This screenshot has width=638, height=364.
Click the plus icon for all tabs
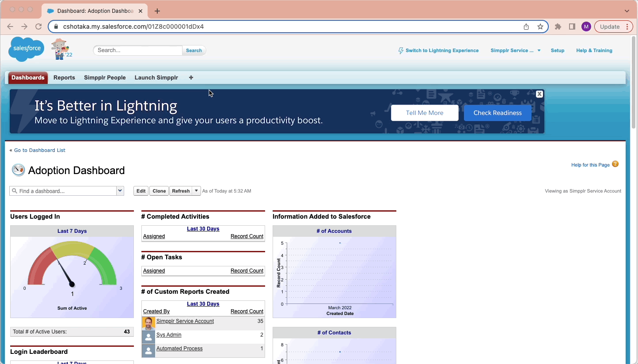191,78
